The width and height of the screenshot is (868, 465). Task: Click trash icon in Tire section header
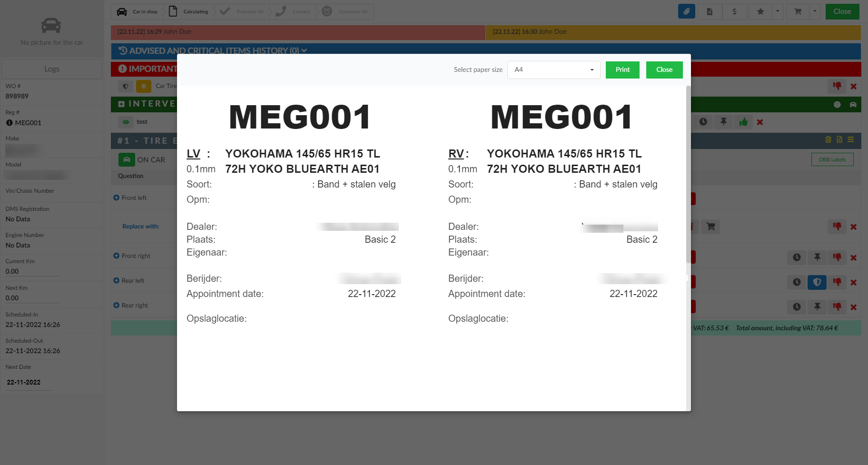click(x=828, y=139)
